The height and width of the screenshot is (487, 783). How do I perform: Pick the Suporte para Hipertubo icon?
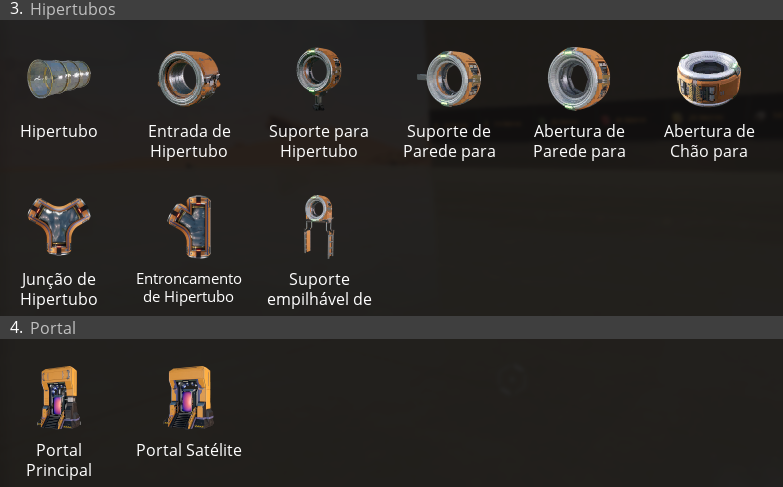(319, 76)
